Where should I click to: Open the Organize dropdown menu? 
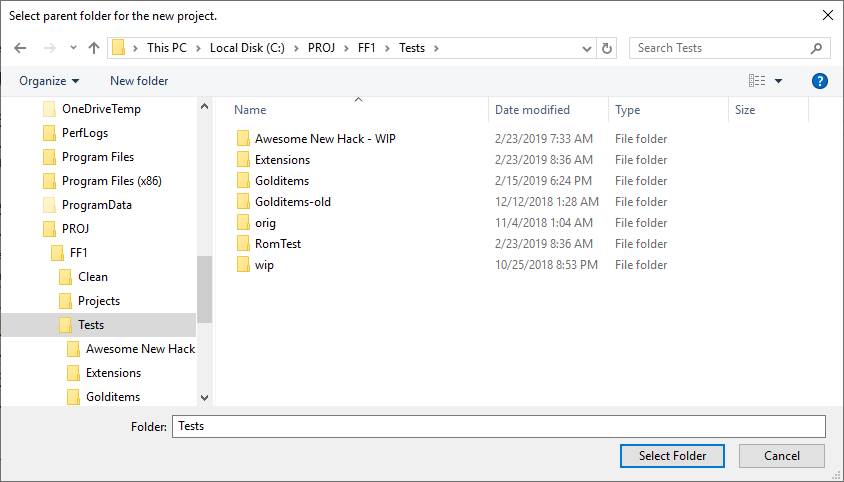[49, 81]
